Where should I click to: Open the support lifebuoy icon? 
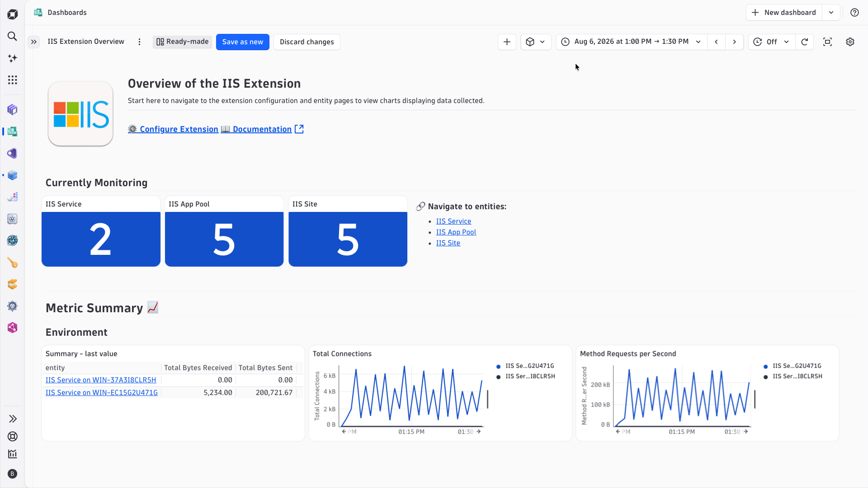point(13,436)
